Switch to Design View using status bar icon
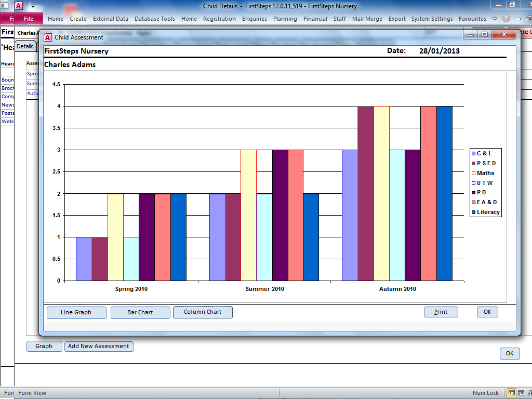 coord(530,393)
